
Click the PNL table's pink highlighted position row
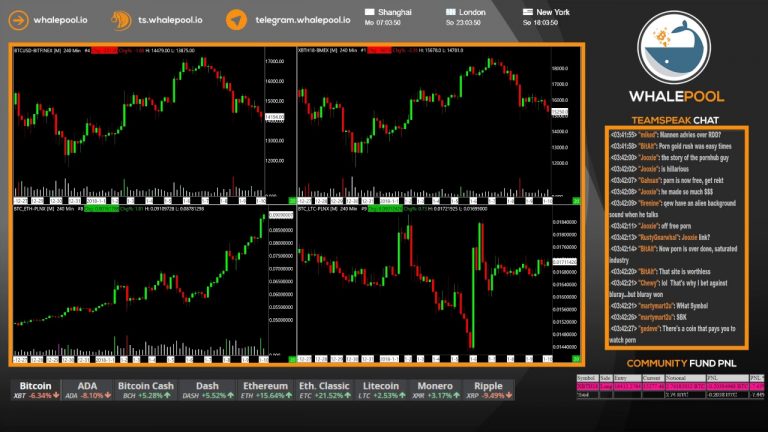click(x=670, y=386)
